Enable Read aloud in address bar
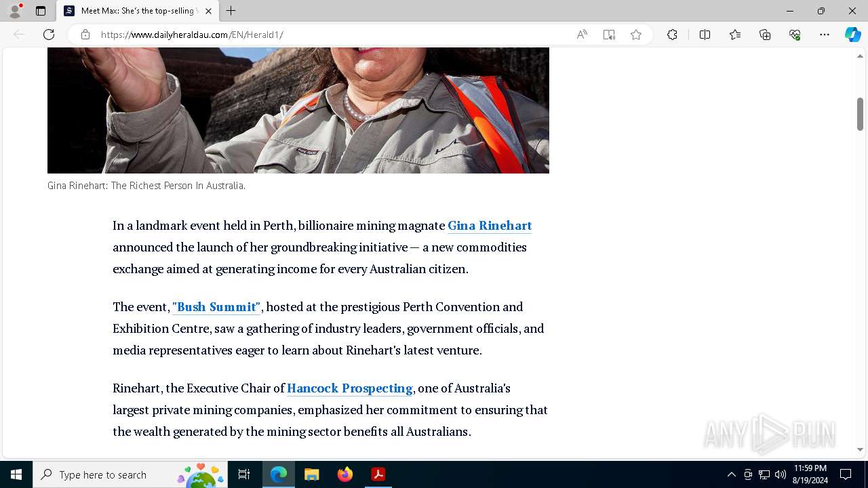Screen dimensions: 868x488 [582, 35]
